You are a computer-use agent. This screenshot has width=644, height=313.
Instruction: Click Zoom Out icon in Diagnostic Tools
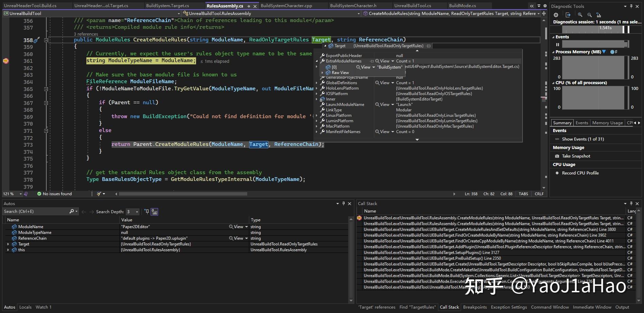(x=590, y=15)
